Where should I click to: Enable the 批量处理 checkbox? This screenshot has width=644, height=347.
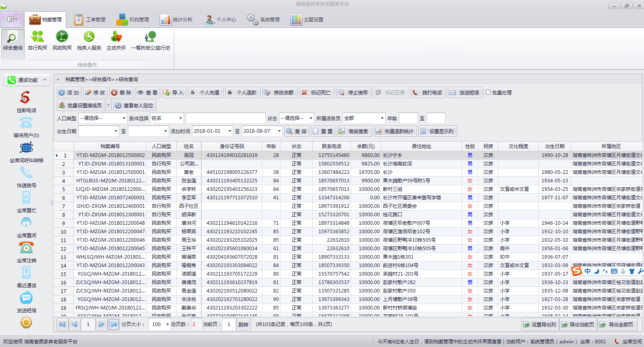click(488, 92)
